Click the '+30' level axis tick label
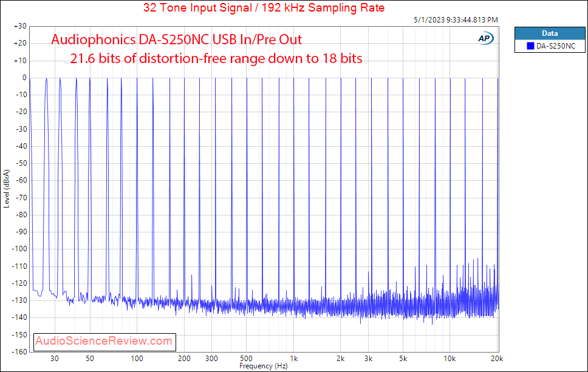 (20, 26)
